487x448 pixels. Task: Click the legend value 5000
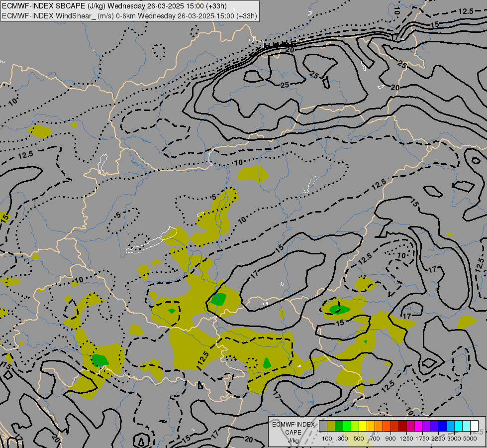[x=470, y=439]
